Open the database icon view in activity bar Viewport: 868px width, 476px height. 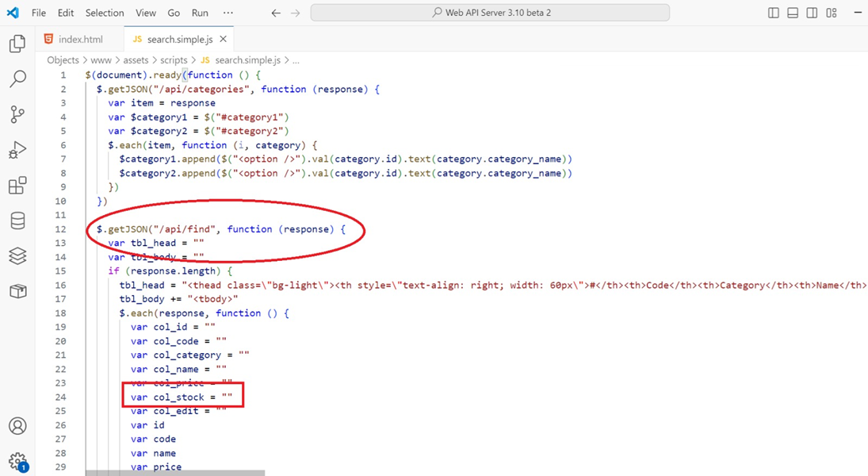coord(17,221)
